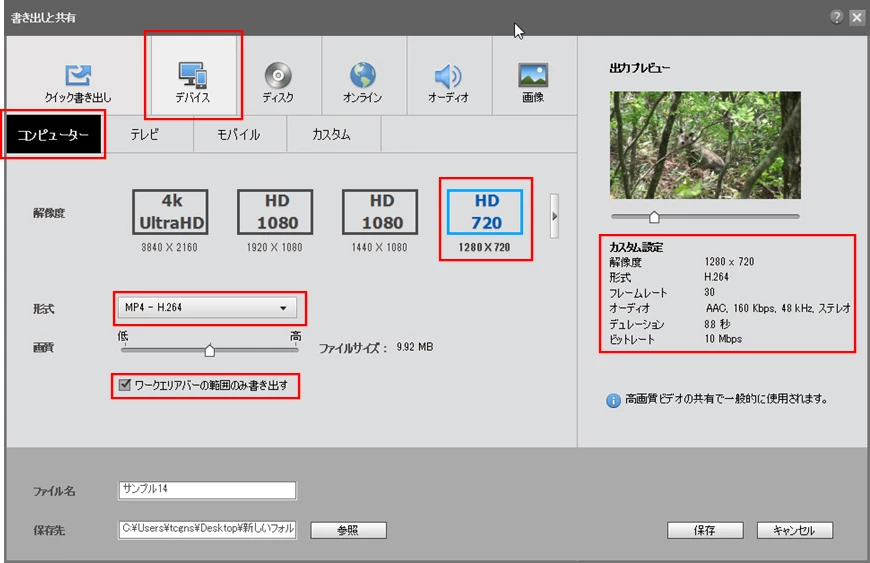
Task: Switch to the コンピューター tab
Action: pyautogui.click(x=53, y=135)
